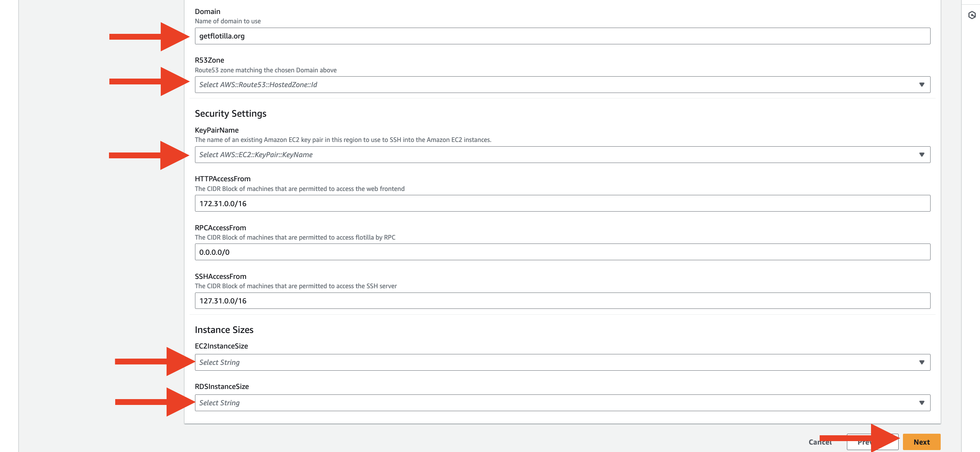Click the 'Route53 zone matching the chosen Domain above' text

pos(266,70)
